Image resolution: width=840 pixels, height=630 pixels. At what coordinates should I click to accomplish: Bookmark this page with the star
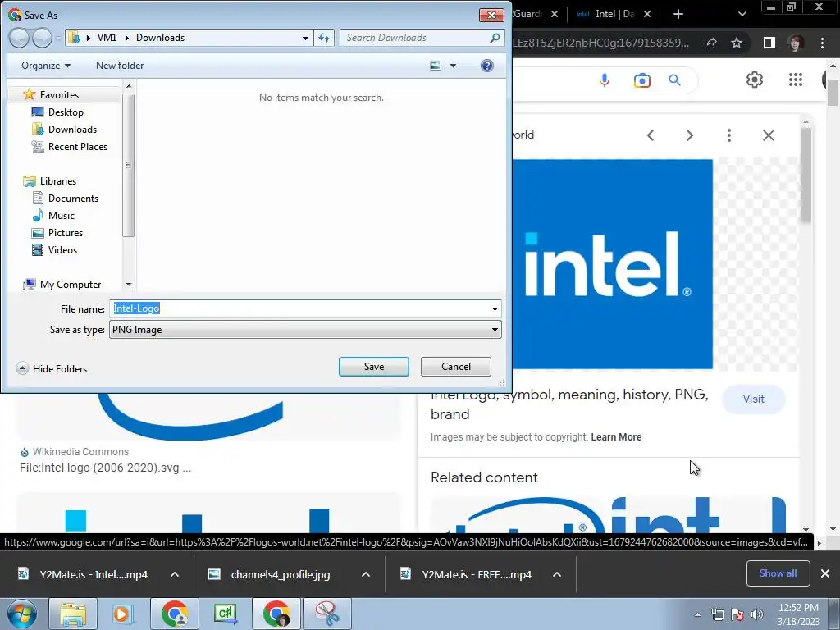click(737, 43)
